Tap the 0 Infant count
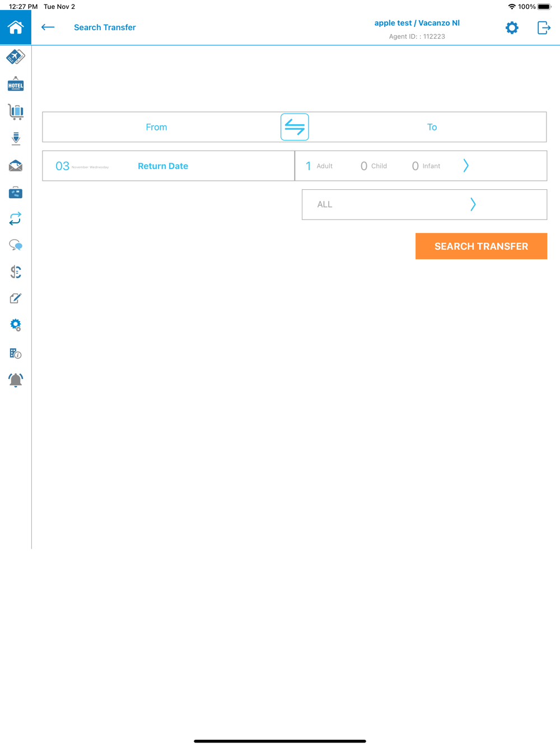560x747 pixels. coord(426,166)
